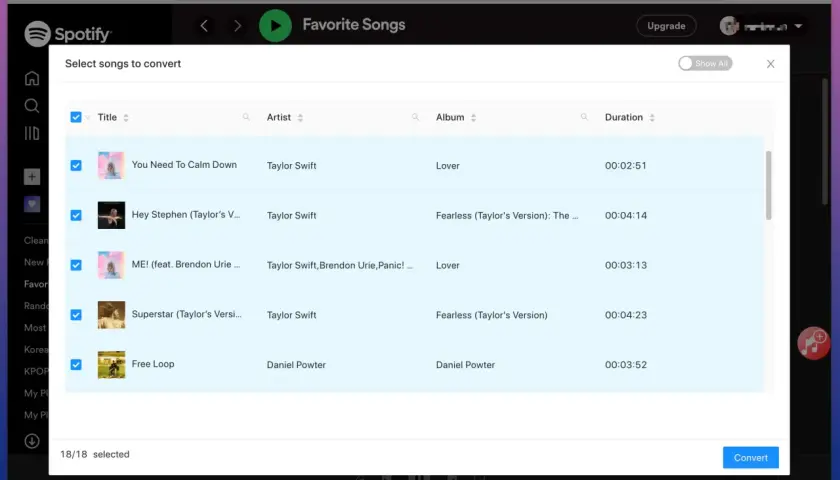Sort the list by Album
840x480 pixels.
(473, 117)
